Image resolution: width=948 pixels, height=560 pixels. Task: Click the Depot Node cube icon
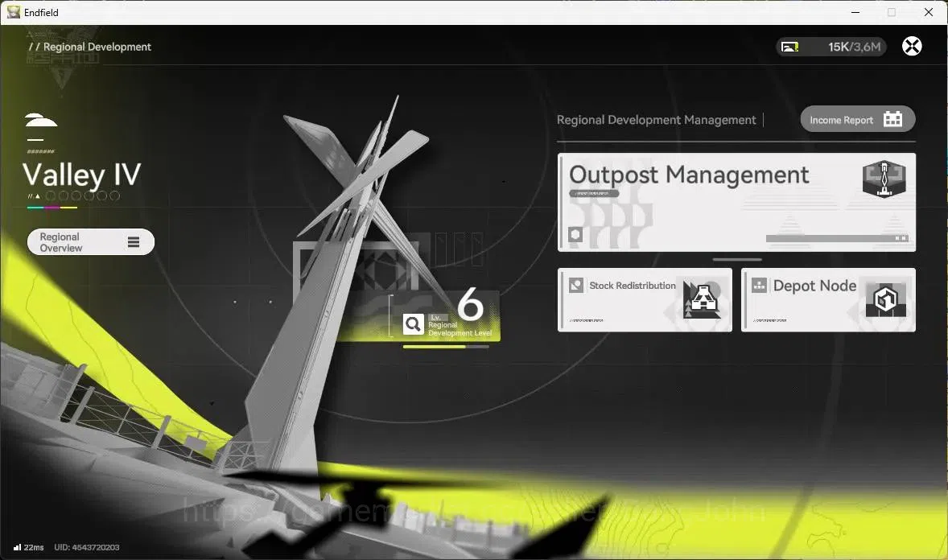(x=886, y=299)
